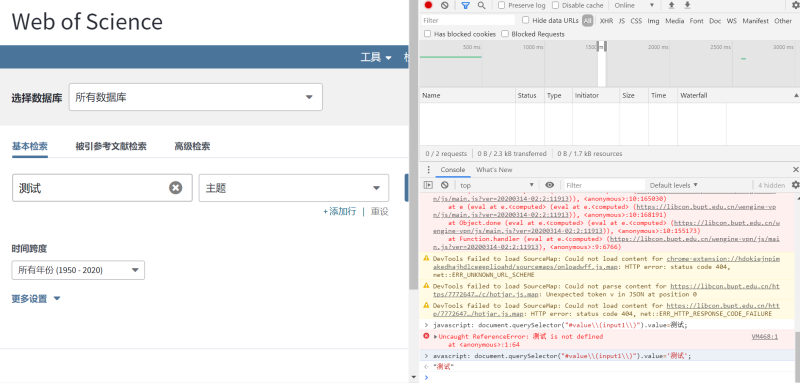Image resolution: width=800 pixels, height=383 pixels.
Task: Switch to the Console drawer tab
Action: tap(453, 169)
